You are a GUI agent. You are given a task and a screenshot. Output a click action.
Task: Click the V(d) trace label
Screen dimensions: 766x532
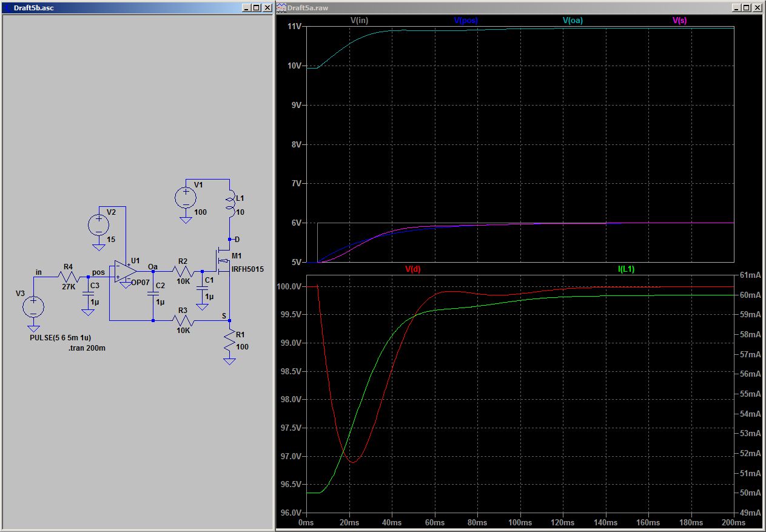(413, 269)
